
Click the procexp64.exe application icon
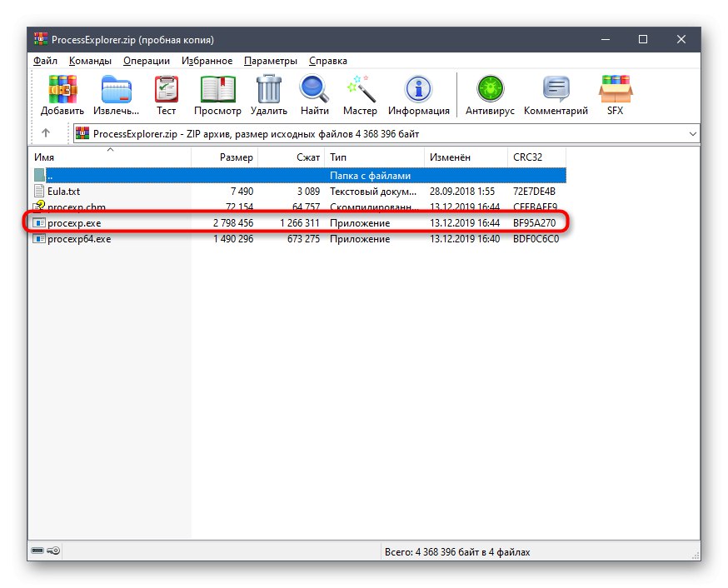click(x=39, y=239)
